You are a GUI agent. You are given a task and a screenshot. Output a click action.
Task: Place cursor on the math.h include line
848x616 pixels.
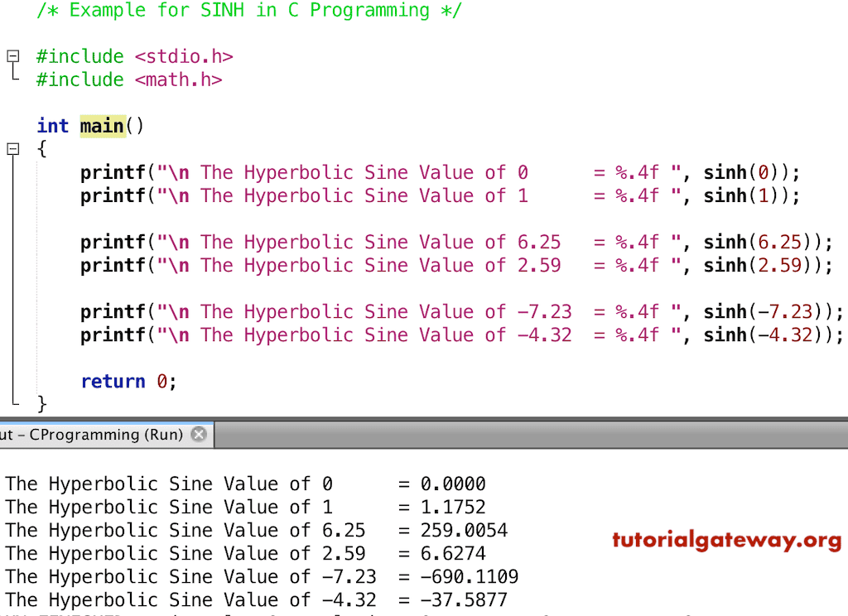pyautogui.click(x=130, y=80)
